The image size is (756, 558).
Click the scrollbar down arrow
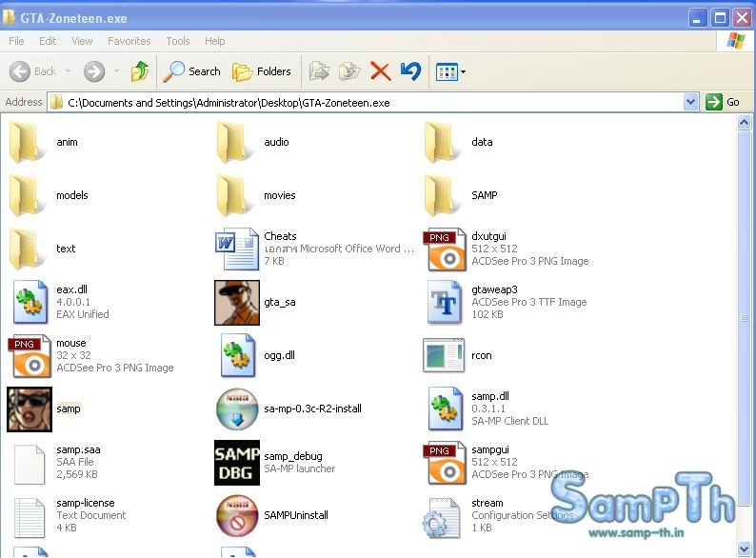point(744,548)
